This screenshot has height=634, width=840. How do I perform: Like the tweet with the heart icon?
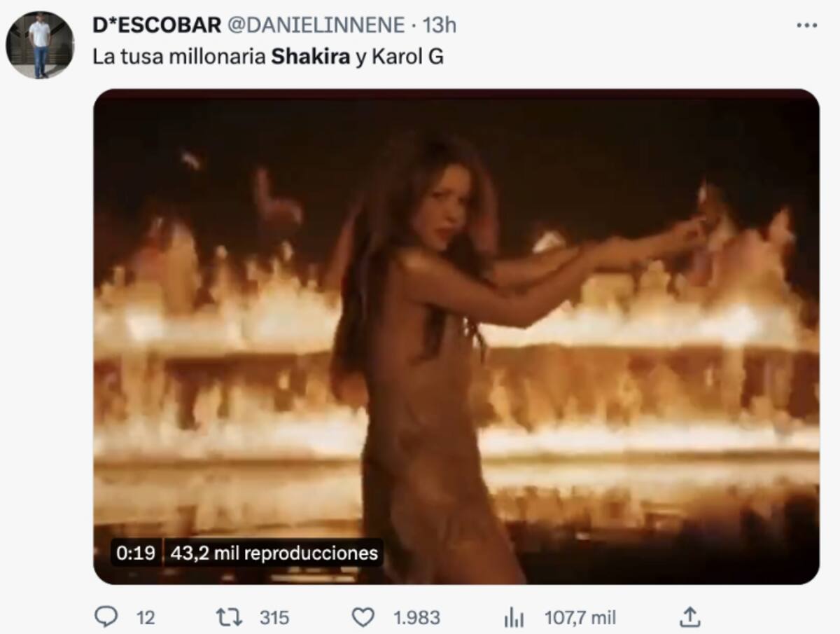tap(363, 617)
